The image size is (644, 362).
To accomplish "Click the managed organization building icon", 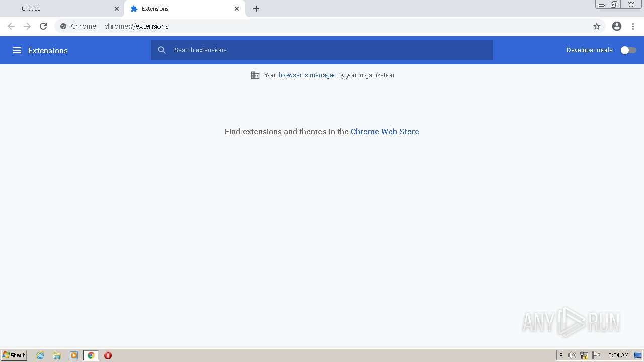I will [255, 75].
